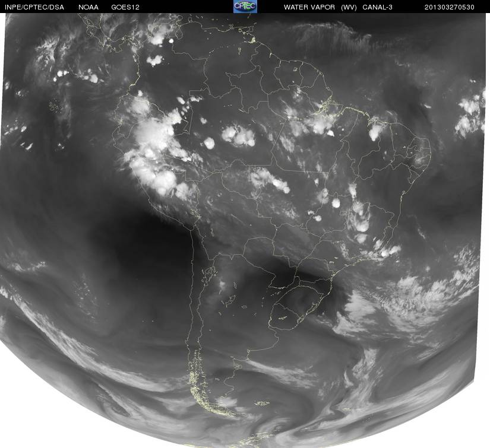The height and width of the screenshot is (448, 490).
Task: Click the NOAA label in the header
Action: coord(88,7)
